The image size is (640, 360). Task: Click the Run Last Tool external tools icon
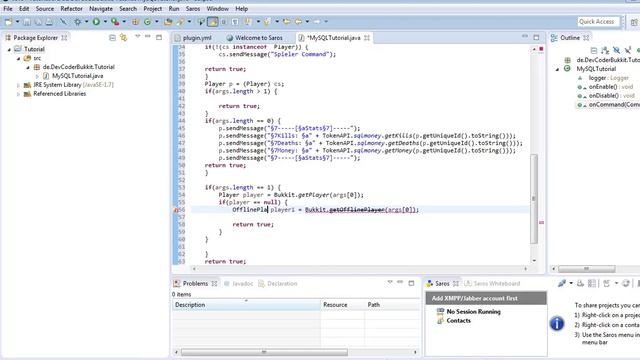pyautogui.click(x=115, y=22)
